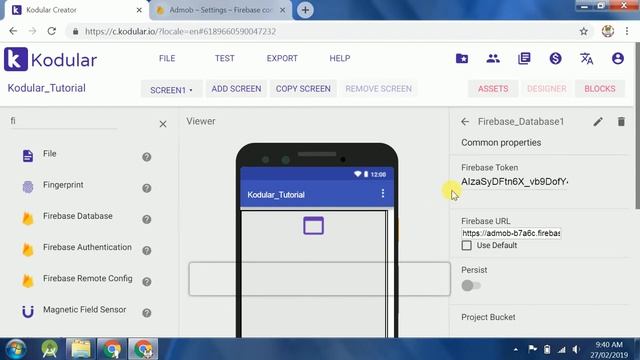Delete Firebase_Database1 with trash icon
The width and height of the screenshot is (640, 360).
(621, 122)
